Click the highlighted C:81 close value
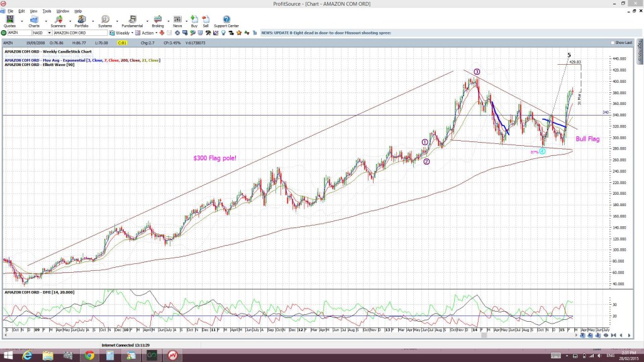Screen dimensions: 644x362 pyautogui.click(x=122, y=43)
